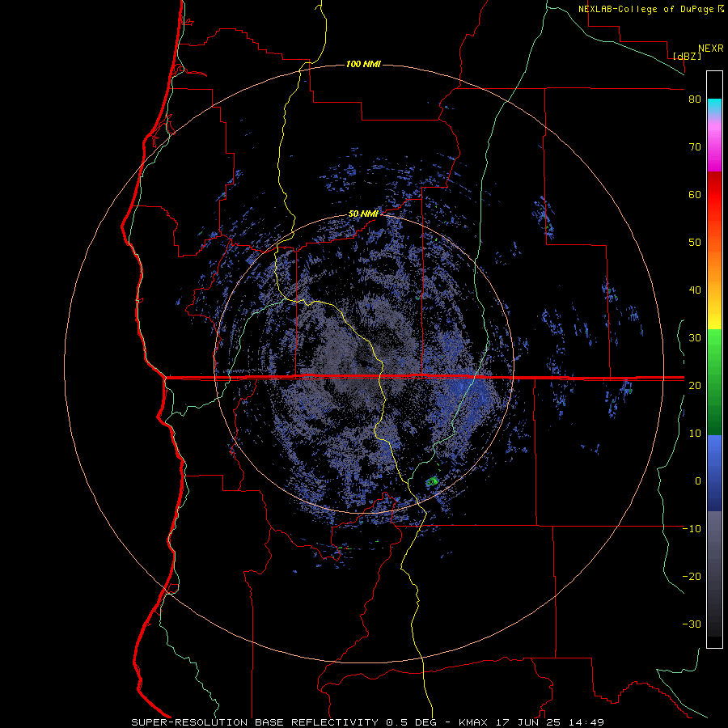Click the cyan top segment of color bar
This screenshot has height=728, width=728.
tap(714, 106)
